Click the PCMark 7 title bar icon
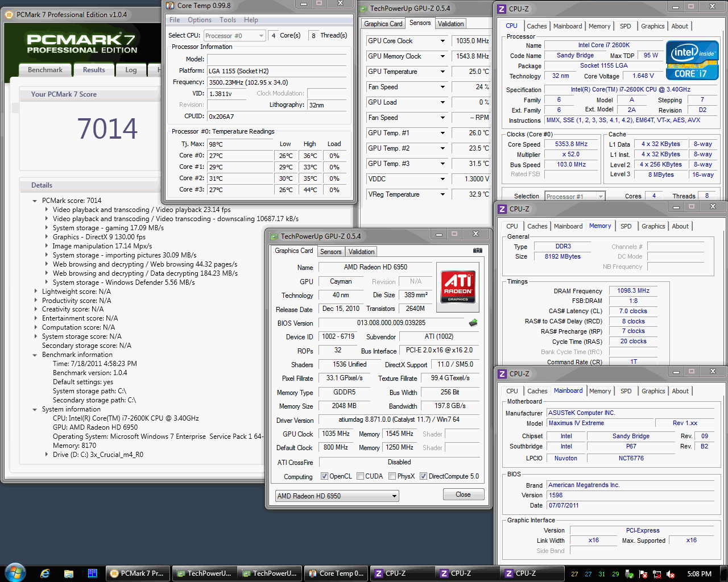The height and width of the screenshot is (582, 728). coord(10,15)
